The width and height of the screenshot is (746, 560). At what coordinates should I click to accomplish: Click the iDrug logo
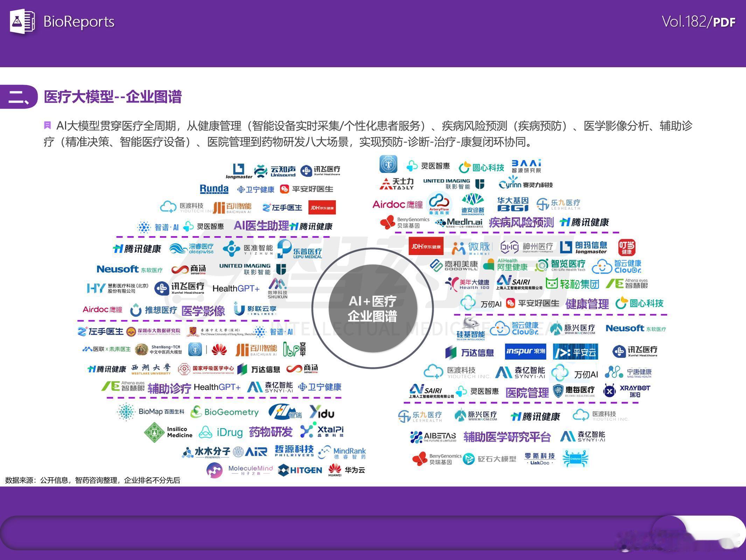pos(221,432)
